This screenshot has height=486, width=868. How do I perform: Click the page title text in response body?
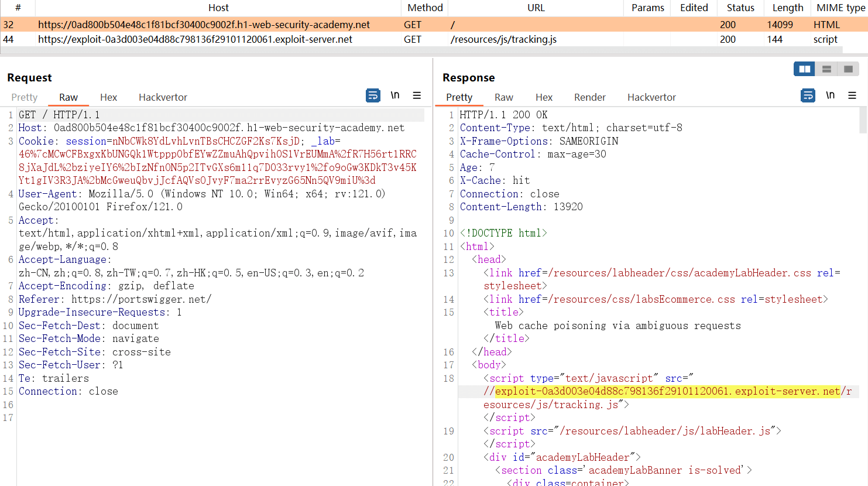point(617,326)
